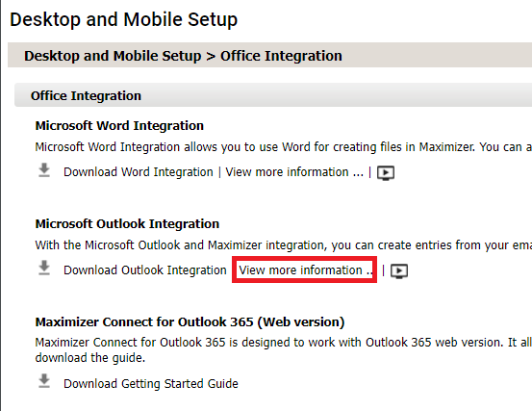532x411 pixels.
Task: Select the Microsoft Outlook Integration heading
Action: 127,223
